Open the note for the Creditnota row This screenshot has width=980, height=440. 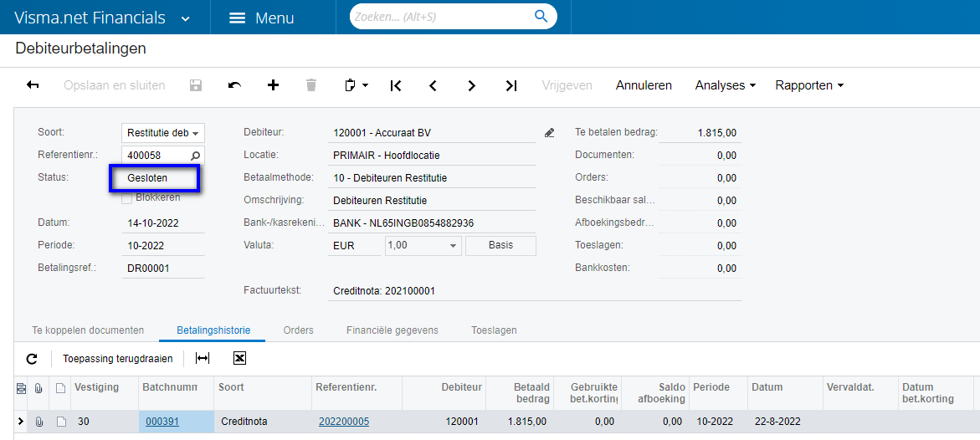[60, 422]
